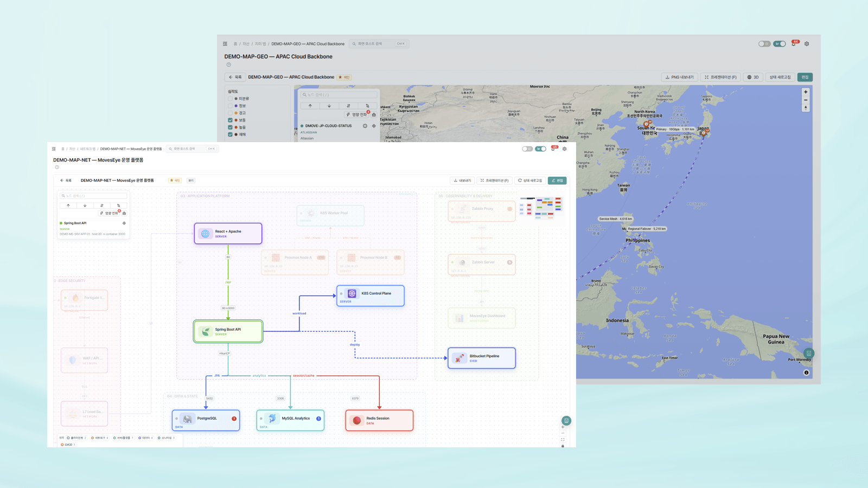Viewport: 868px width, 488px height.
Task: Switch the geo map to 3D
Action: 753,77
